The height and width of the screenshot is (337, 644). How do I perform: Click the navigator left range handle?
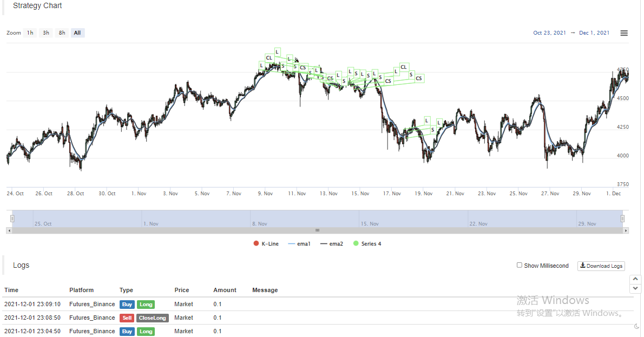[12, 219]
